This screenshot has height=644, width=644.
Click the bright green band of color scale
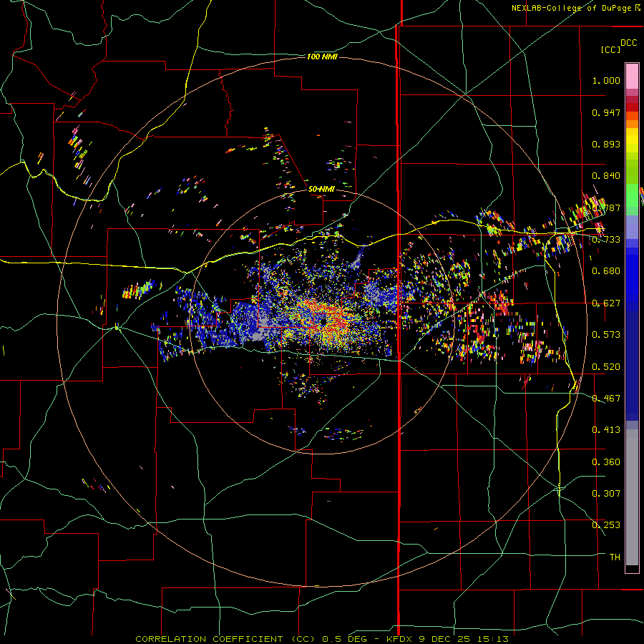pyautogui.click(x=632, y=195)
